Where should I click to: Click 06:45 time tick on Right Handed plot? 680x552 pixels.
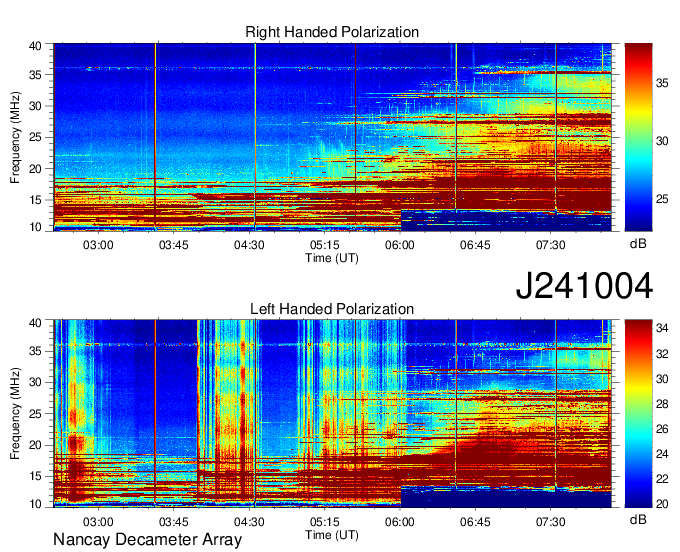point(475,245)
